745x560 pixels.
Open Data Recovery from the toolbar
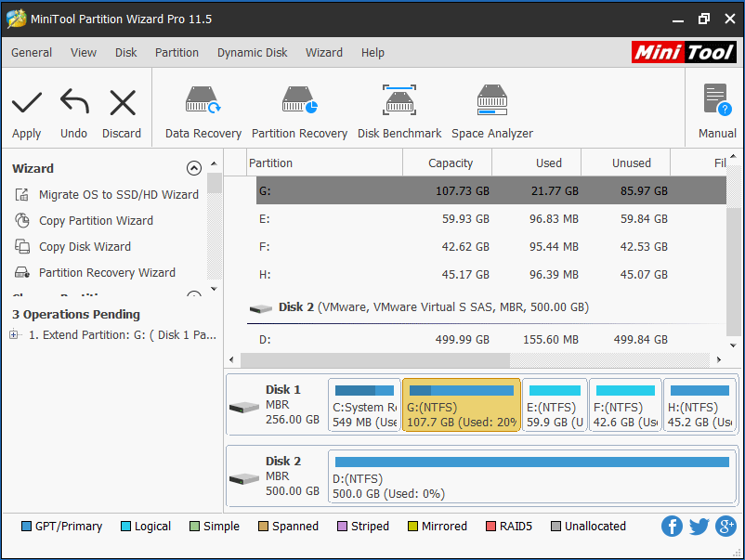pyautogui.click(x=203, y=99)
